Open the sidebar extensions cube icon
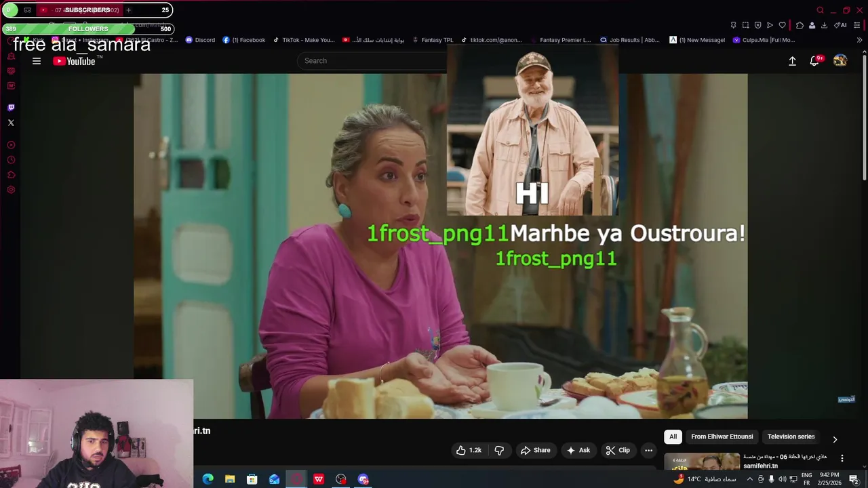Screen dimensions: 868x488 (x=11, y=175)
